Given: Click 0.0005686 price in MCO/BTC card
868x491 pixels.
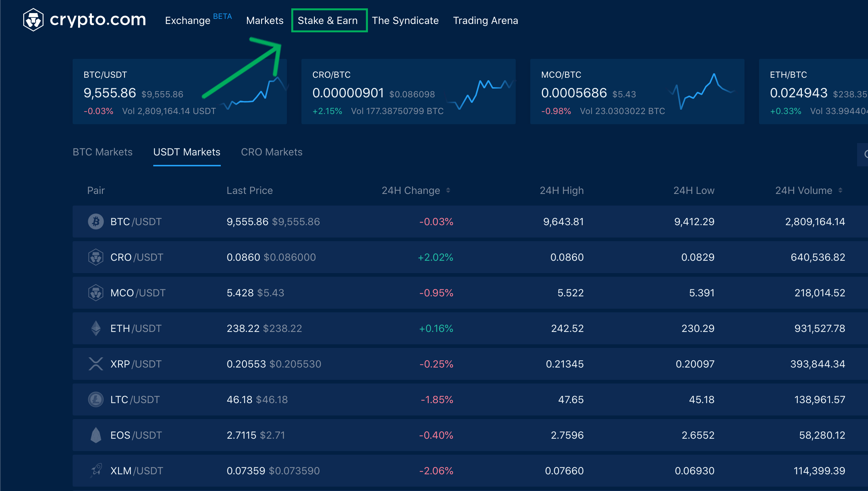Looking at the screenshot, I should tap(574, 93).
